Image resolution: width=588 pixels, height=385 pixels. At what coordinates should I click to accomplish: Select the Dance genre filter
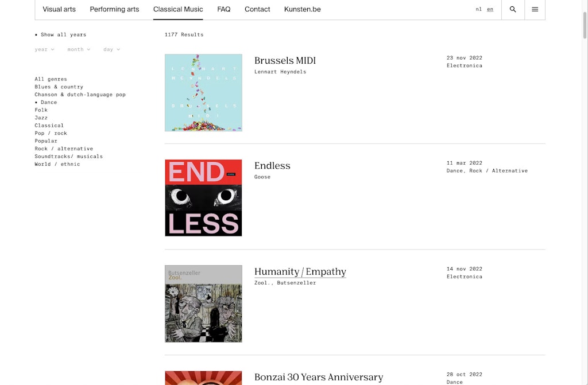pos(46,102)
